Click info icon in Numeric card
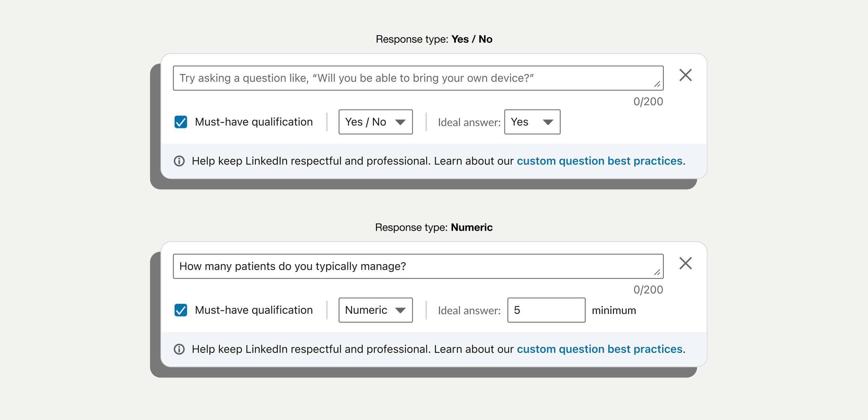This screenshot has height=420, width=868. pos(179,349)
